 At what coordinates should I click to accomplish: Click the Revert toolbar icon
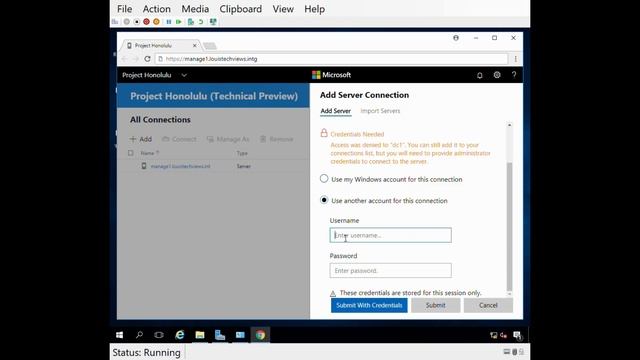[201, 22]
